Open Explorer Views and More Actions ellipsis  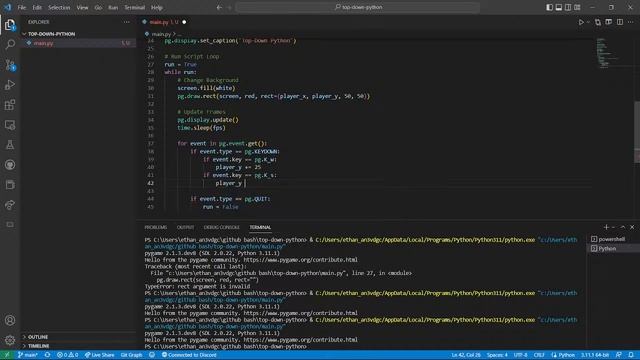pyautogui.click(x=127, y=22)
